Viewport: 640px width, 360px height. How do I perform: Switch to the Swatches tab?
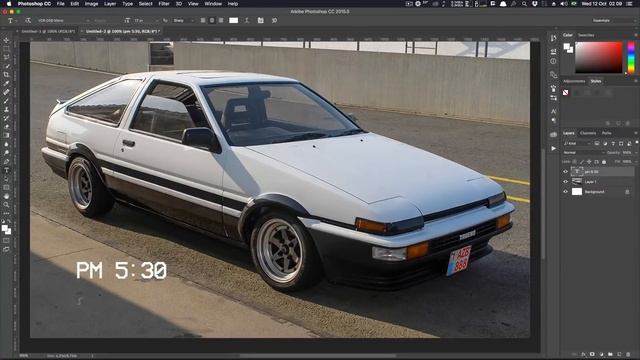[586, 35]
